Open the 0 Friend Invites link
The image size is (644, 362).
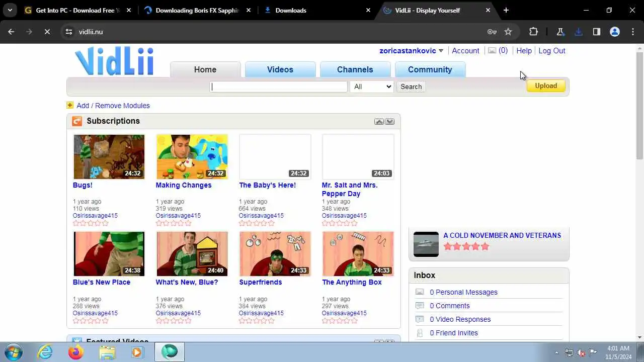click(454, 333)
